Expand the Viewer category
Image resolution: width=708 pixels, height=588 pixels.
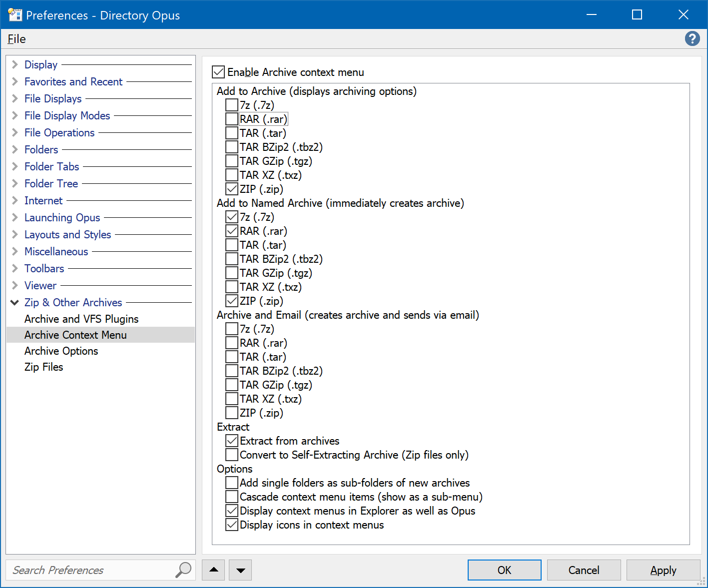(14, 285)
